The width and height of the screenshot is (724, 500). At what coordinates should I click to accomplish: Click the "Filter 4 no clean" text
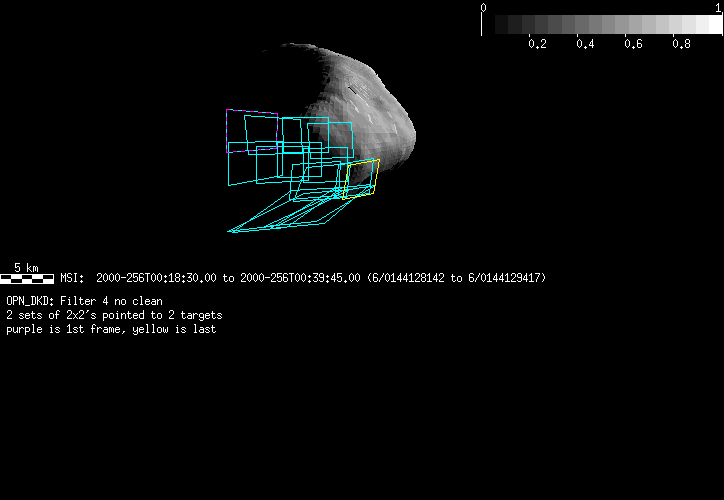tap(112, 301)
